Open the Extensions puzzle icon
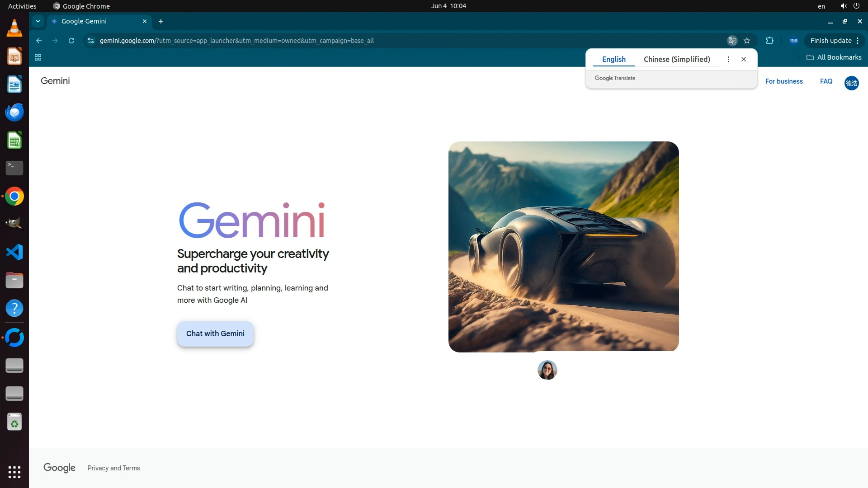868x488 pixels. pos(769,41)
